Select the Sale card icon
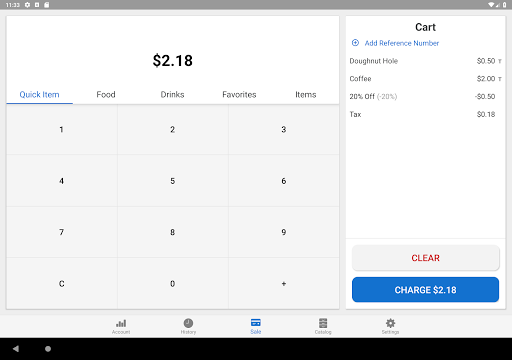This screenshot has width=512, height=360. click(256, 323)
